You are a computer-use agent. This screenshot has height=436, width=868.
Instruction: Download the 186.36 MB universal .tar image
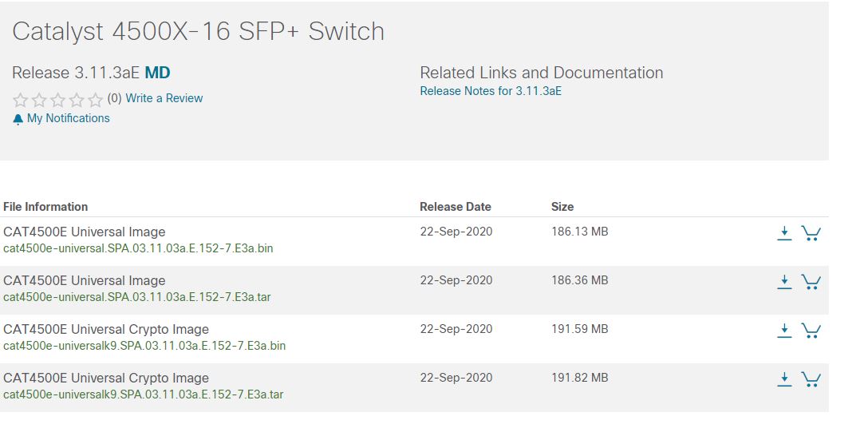pos(784,282)
